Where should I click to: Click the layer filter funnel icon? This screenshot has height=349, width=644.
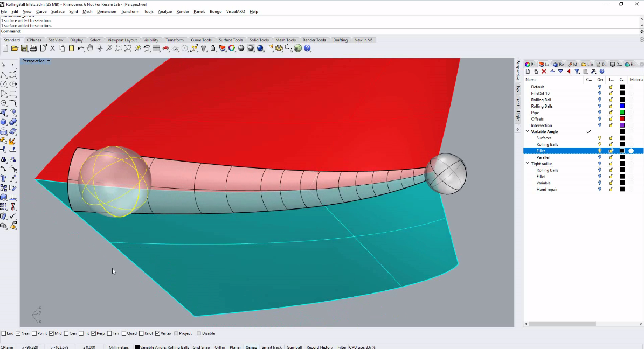577,71
